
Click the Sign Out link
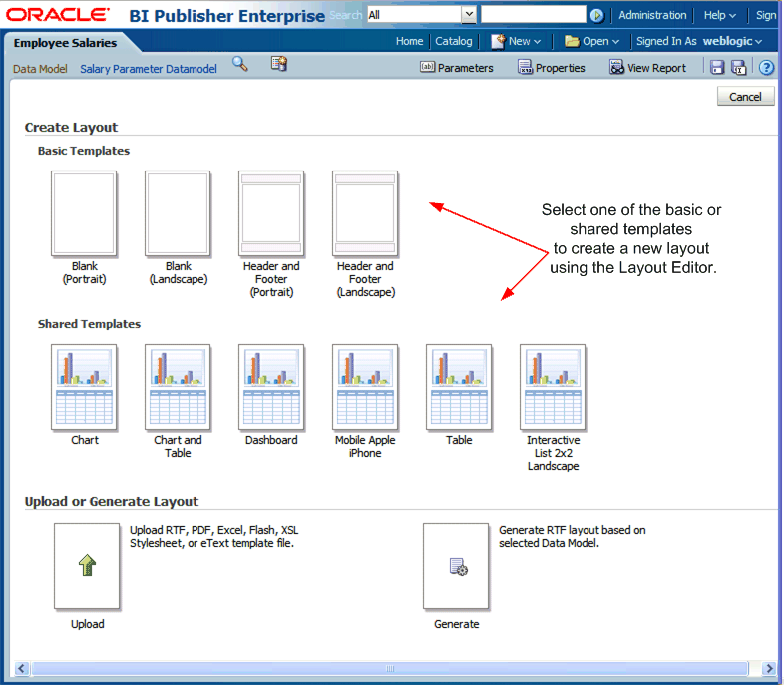tap(765, 16)
